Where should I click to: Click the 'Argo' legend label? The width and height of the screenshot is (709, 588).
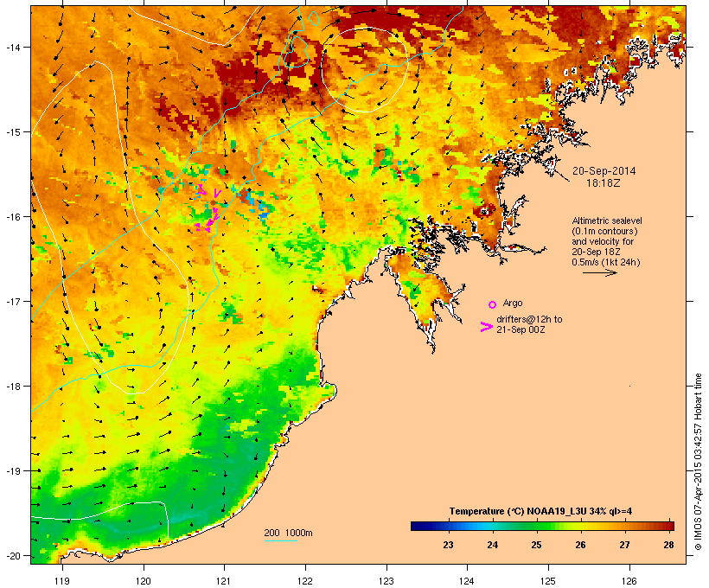[513, 303]
